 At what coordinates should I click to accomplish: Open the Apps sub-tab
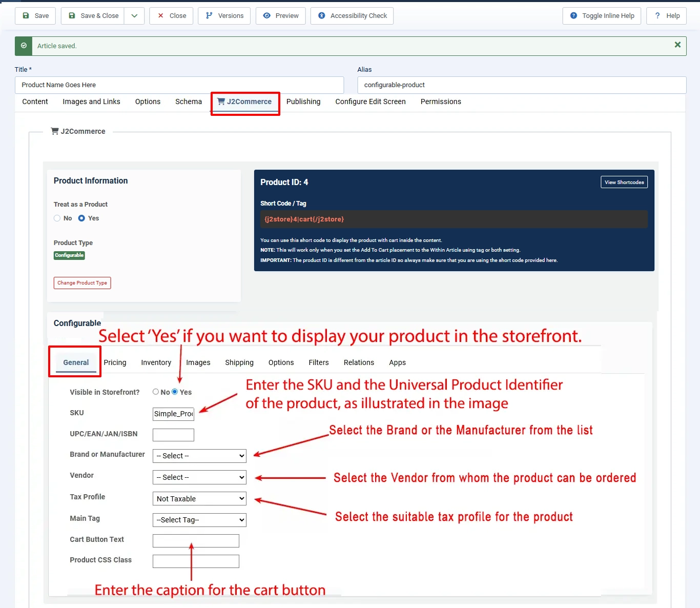[397, 362]
